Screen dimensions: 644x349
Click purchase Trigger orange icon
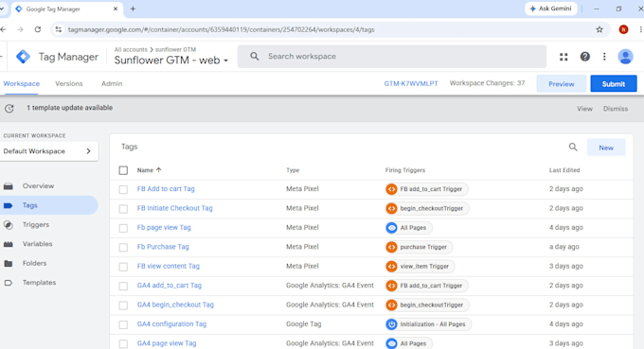tap(391, 247)
